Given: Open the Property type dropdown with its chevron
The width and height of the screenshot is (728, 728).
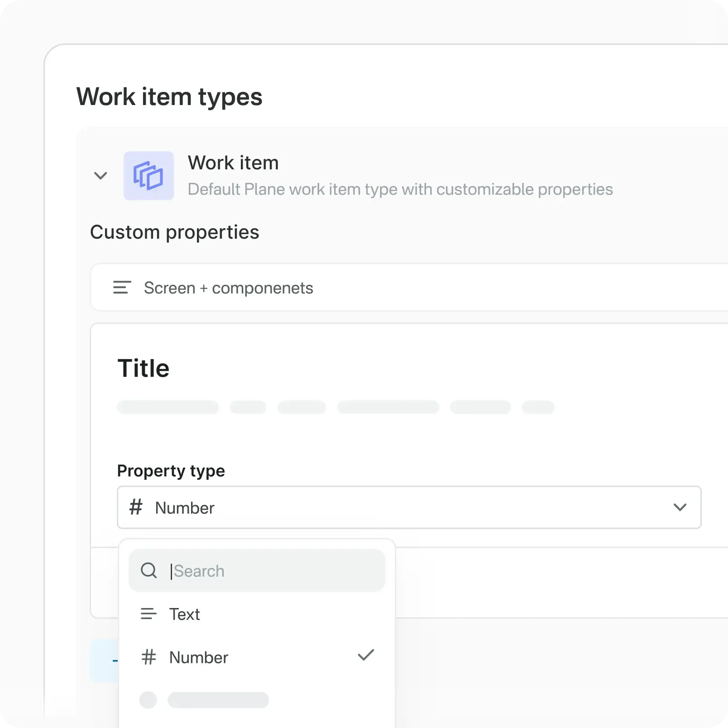Looking at the screenshot, I should pyautogui.click(x=680, y=507).
